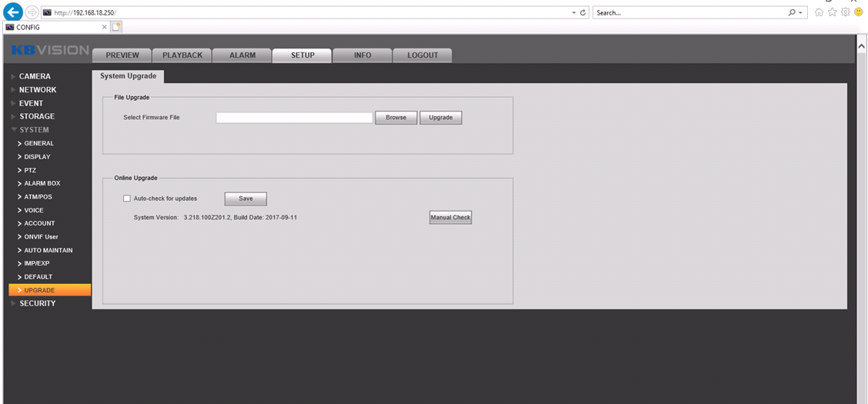
Task: Switch to the PLAYBACK tab
Action: coord(182,55)
